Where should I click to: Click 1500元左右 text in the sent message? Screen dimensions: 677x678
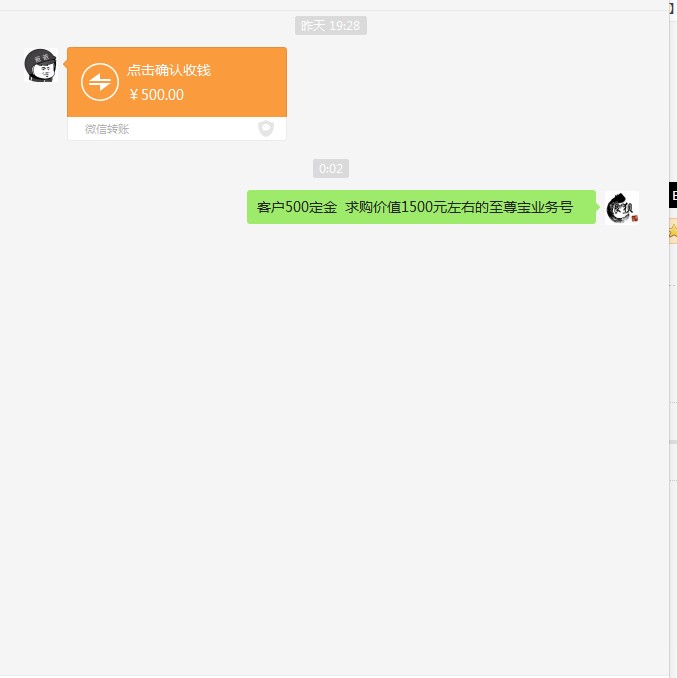(x=437, y=207)
